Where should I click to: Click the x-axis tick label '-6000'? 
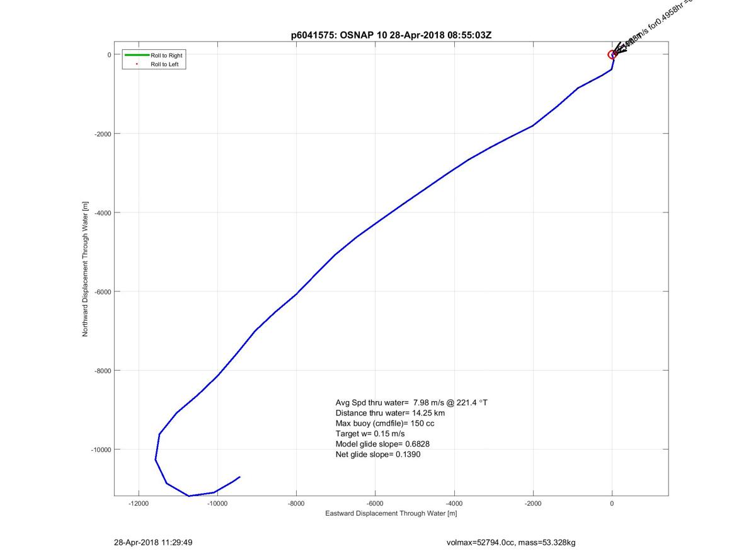375,503
